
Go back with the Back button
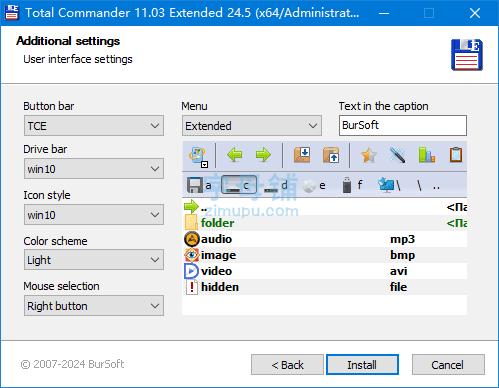coord(287,365)
